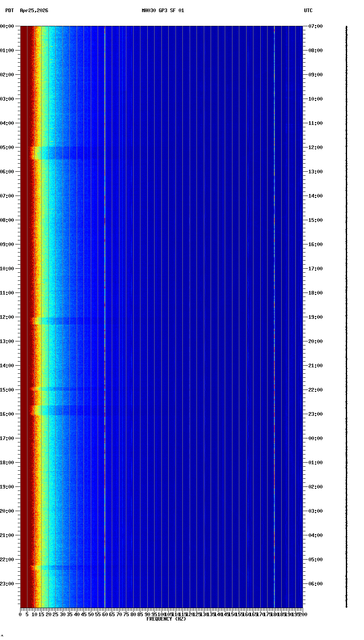Click the 03:00 UTC label on right axis
This screenshot has width=364, height=640.
click(x=316, y=511)
